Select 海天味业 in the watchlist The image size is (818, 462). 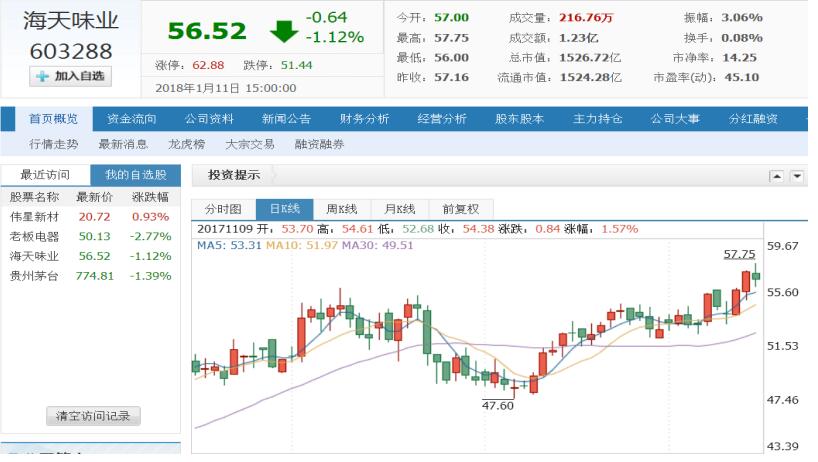[x=34, y=256]
